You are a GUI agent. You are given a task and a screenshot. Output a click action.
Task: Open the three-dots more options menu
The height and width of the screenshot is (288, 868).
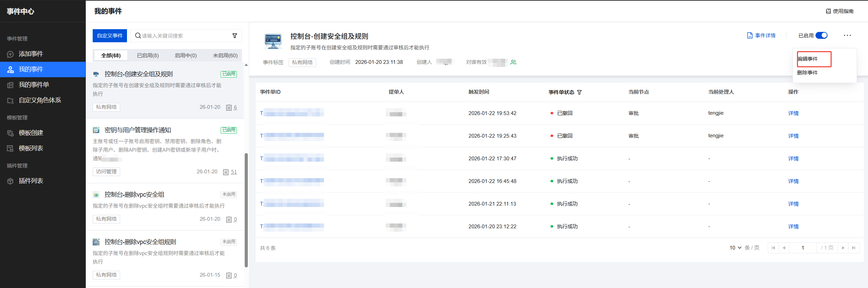coord(847,35)
